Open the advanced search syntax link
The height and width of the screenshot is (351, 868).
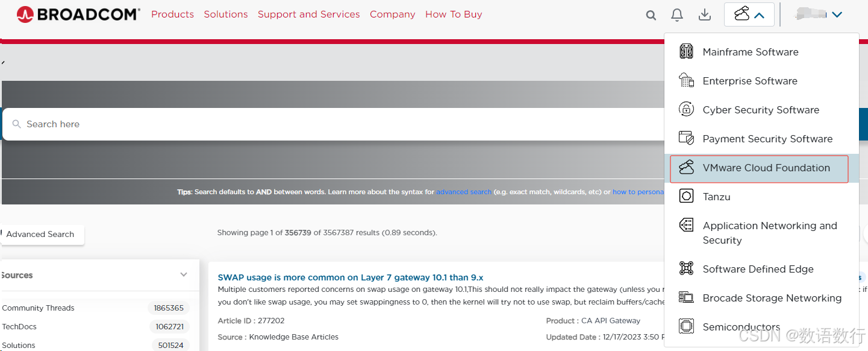[464, 192]
